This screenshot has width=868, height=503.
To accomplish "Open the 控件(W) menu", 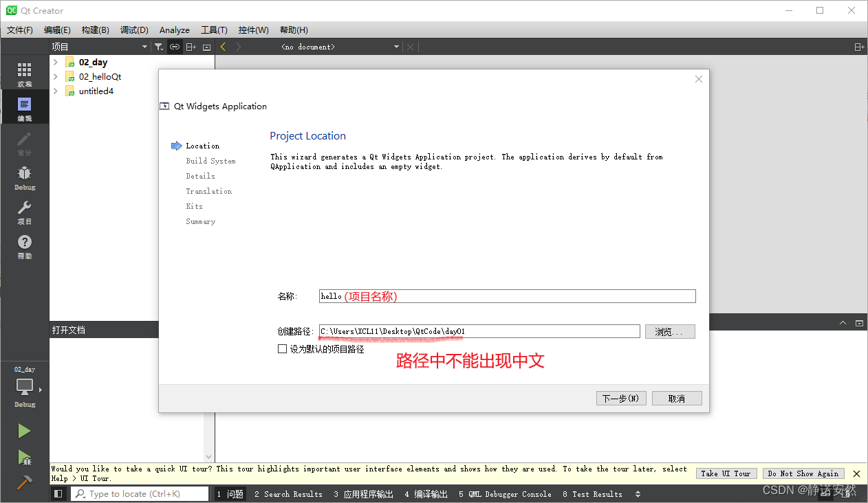I will point(254,30).
